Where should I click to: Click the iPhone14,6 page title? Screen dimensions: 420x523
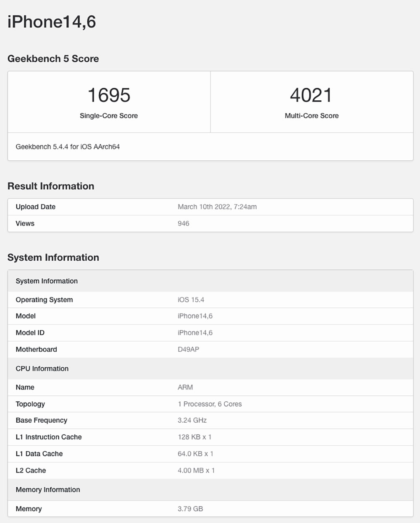(x=52, y=22)
